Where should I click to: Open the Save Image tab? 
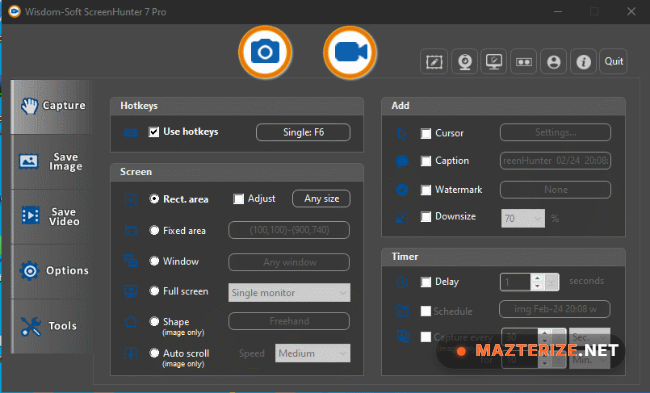point(52,162)
